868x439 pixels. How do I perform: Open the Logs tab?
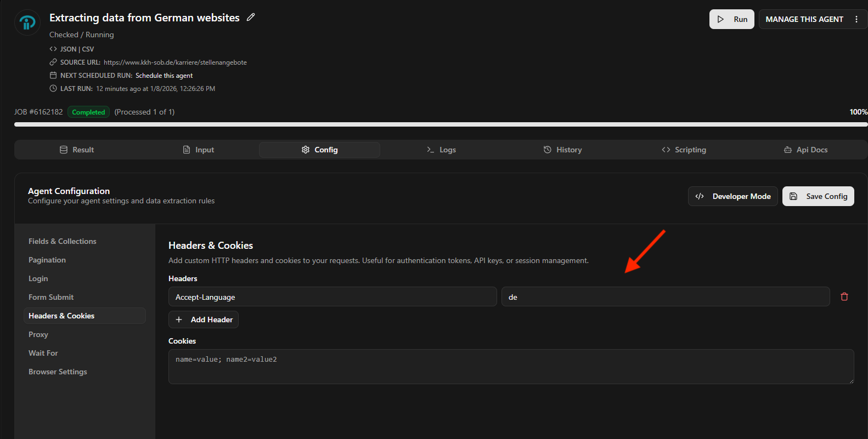click(x=441, y=150)
